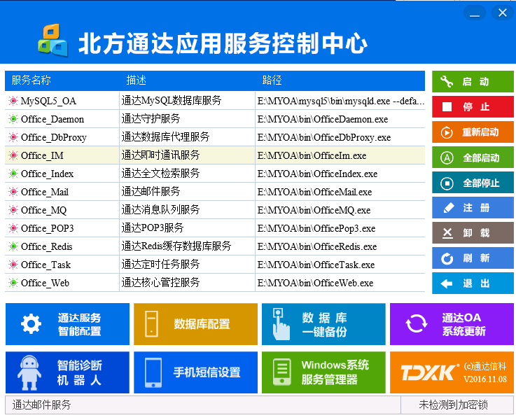Click the circled A icon for 全部启动
The image size is (516, 420).
pyautogui.click(x=447, y=158)
